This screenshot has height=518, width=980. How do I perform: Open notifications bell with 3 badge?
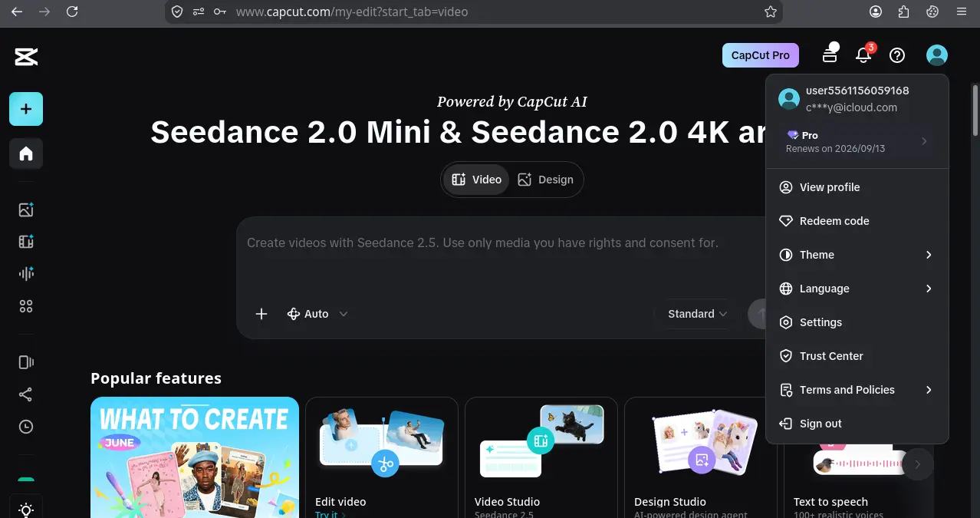[x=863, y=54]
